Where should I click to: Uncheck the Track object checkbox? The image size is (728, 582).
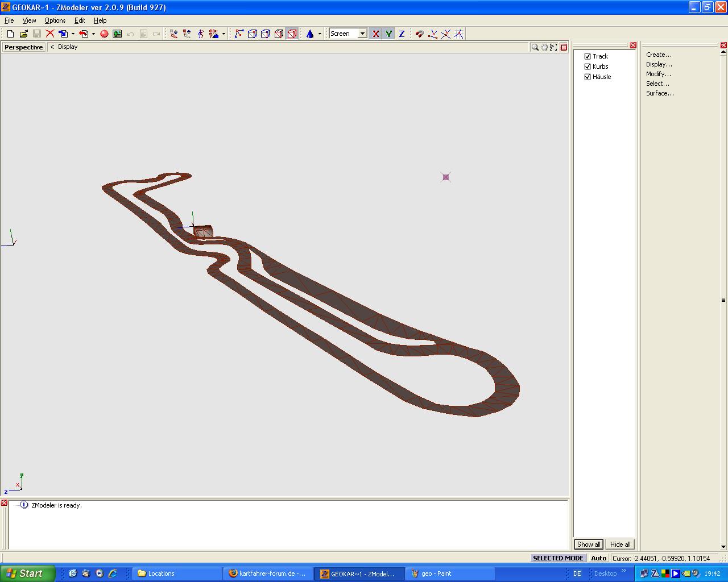tap(588, 56)
